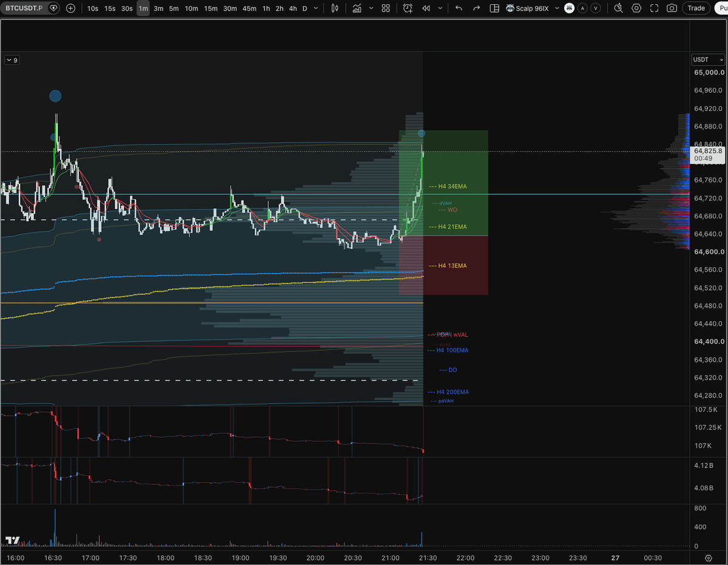728x565 pixels.
Task: Open the USDT currency dropdown
Action: pyautogui.click(x=708, y=59)
